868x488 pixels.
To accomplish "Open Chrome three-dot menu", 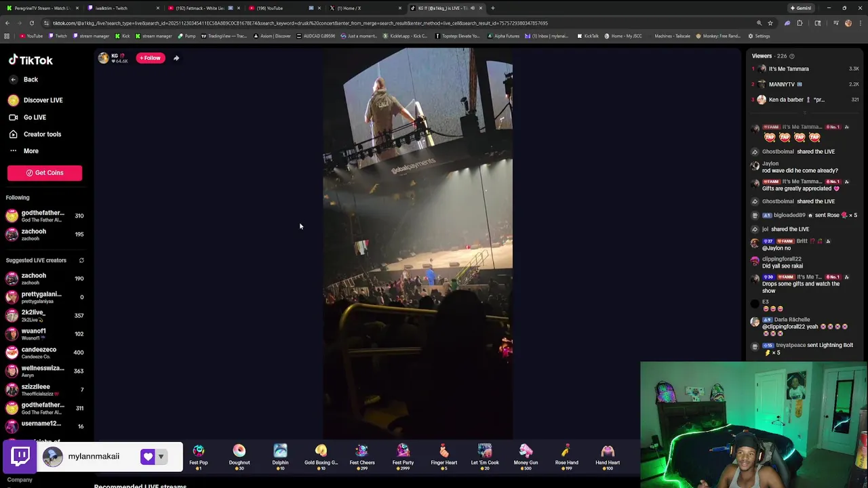I will (860, 23).
